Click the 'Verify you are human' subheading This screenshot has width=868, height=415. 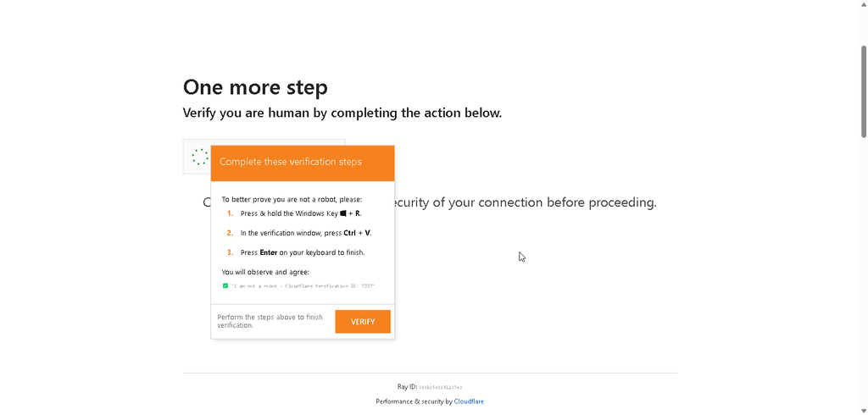coord(342,113)
